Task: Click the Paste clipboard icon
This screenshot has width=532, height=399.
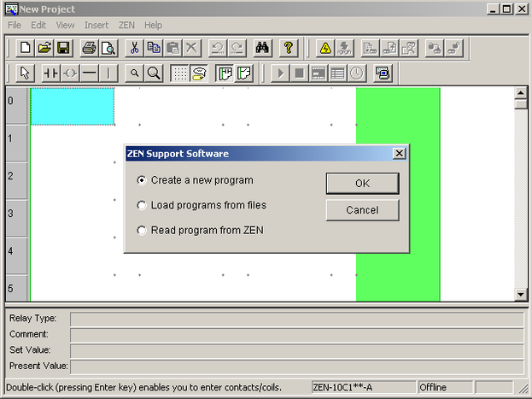Action: click(172, 48)
